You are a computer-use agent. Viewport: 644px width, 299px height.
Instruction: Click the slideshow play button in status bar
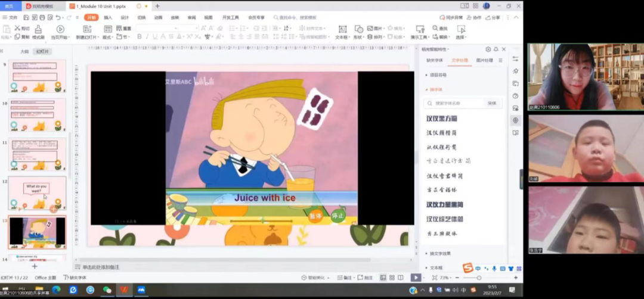[416, 278]
